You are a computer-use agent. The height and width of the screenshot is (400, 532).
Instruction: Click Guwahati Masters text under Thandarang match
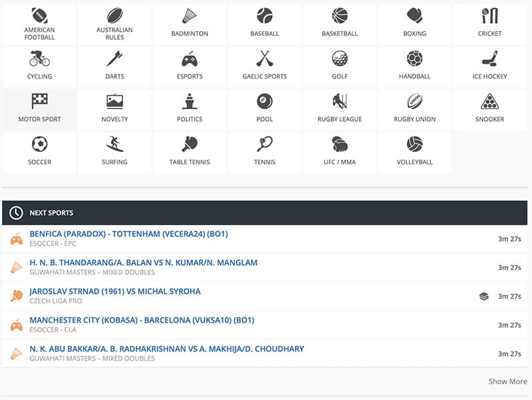pos(92,272)
